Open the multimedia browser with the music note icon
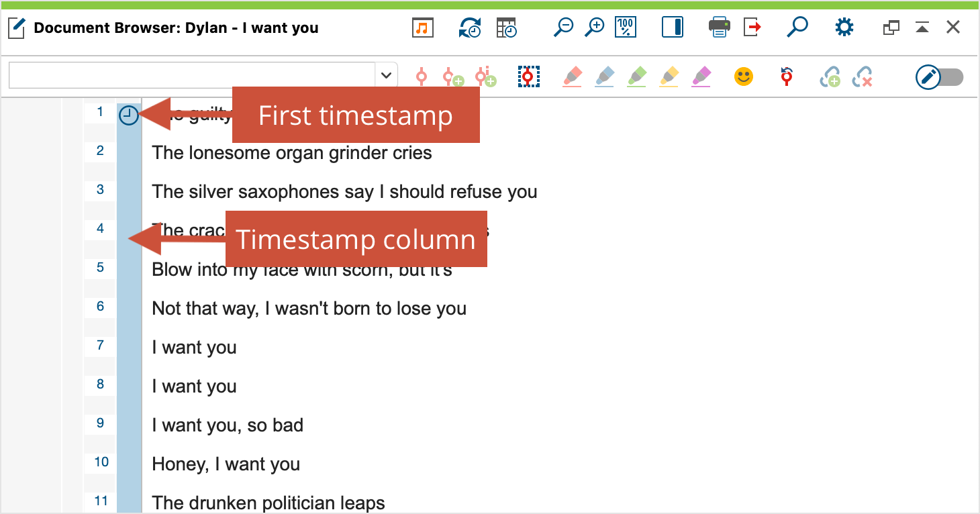Viewport: 980px width, 514px height. tap(422, 28)
